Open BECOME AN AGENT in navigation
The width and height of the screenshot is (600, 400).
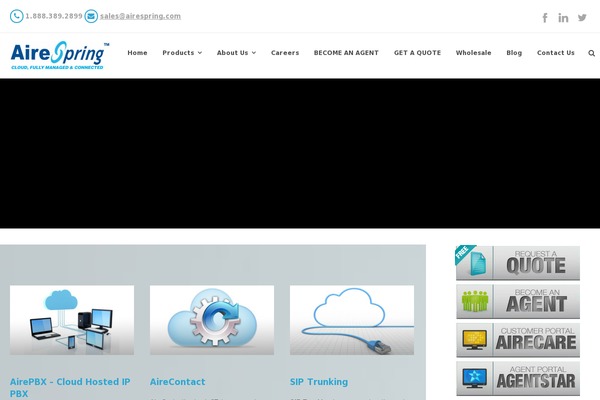pyautogui.click(x=346, y=53)
